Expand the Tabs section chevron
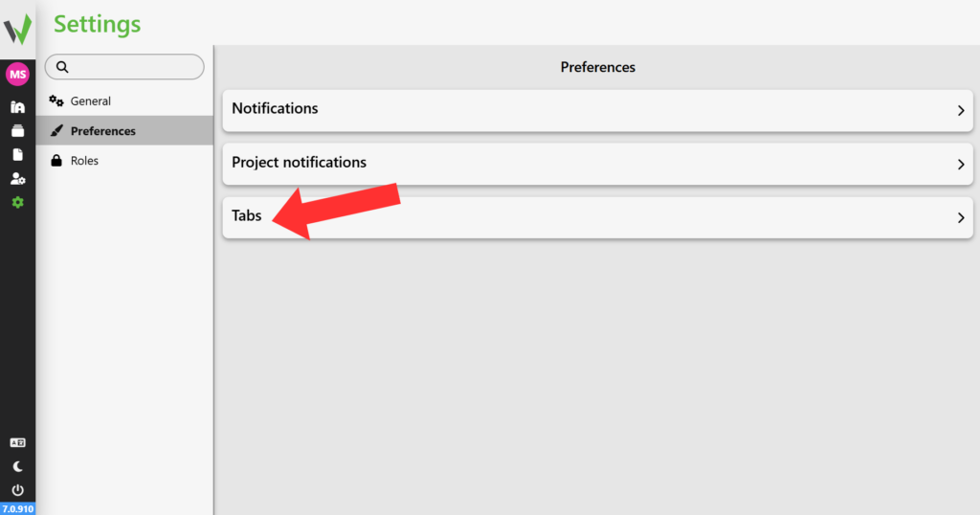The height and width of the screenshot is (515, 980). pos(961,217)
